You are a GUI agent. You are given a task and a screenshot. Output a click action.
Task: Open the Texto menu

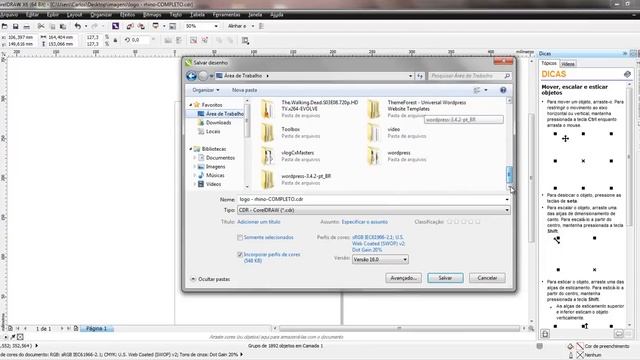(x=176, y=14)
